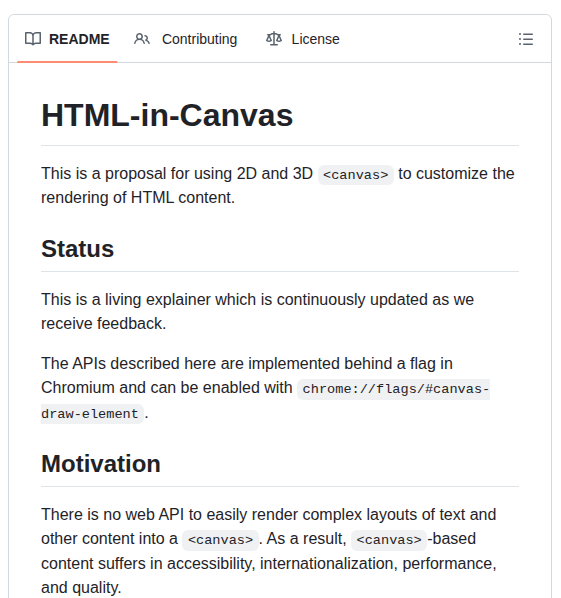This screenshot has height=598, width=561.
Task: Click 'Chromium and can be enabled with' text
Action: pos(167,387)
